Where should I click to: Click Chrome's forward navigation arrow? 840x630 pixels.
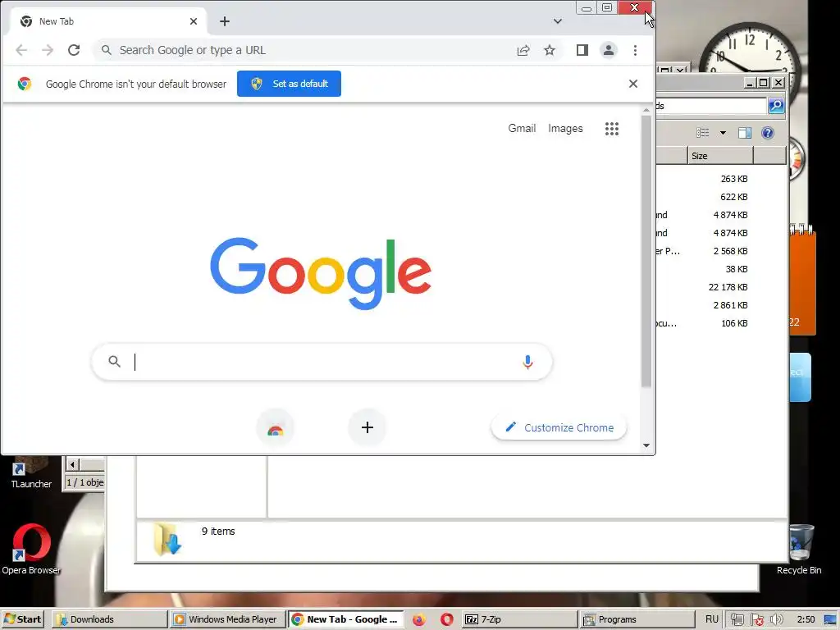click(x=48, y=50)
